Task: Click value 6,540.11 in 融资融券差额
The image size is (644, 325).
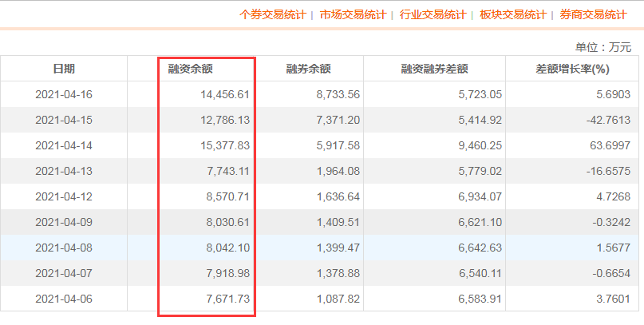Action: click(480, 273)
